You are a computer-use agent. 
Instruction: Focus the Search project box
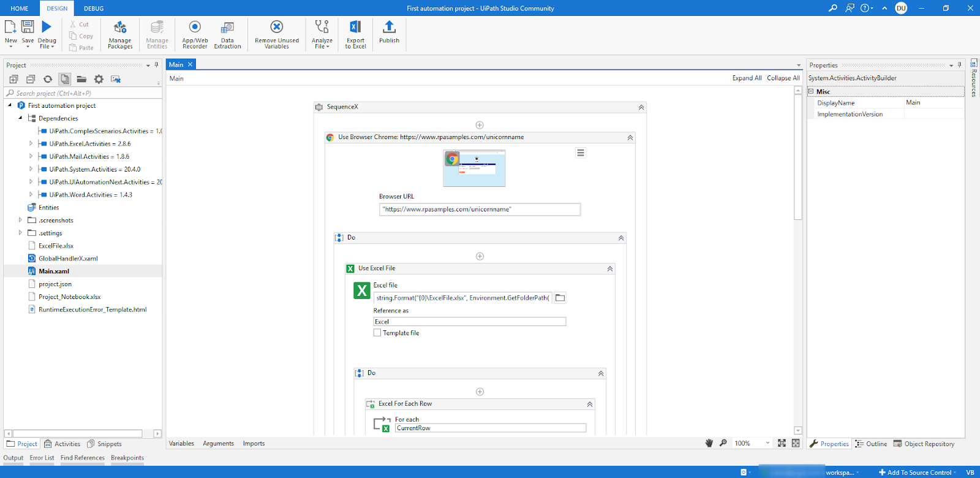coord(83,93)
